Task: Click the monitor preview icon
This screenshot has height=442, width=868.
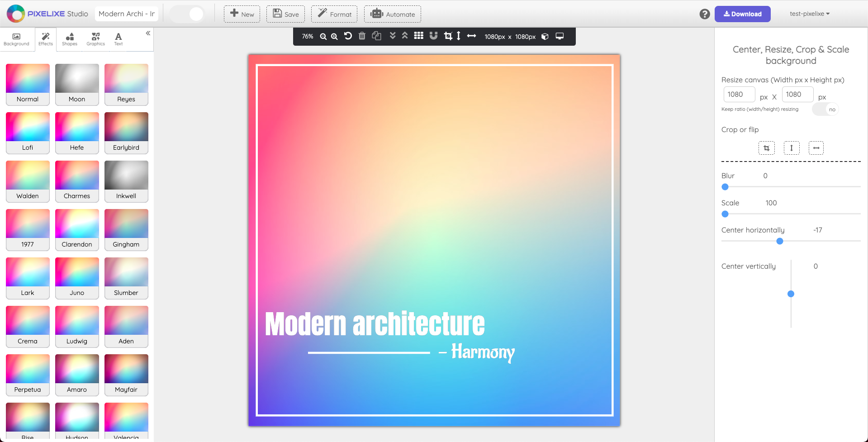Action: pyautogui.click(x=560, y=36)
